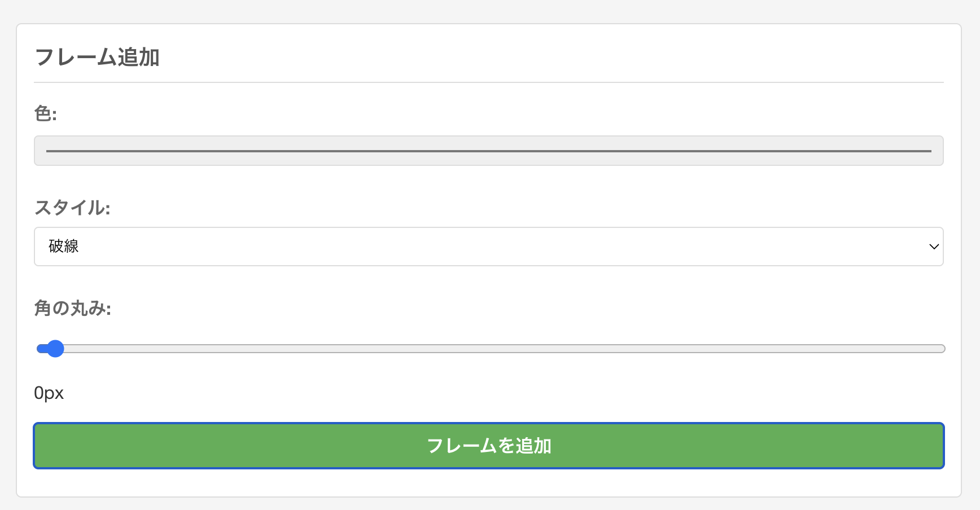Click the 色 color selection bar
This screenshot has width=980, height=510.
488,151
